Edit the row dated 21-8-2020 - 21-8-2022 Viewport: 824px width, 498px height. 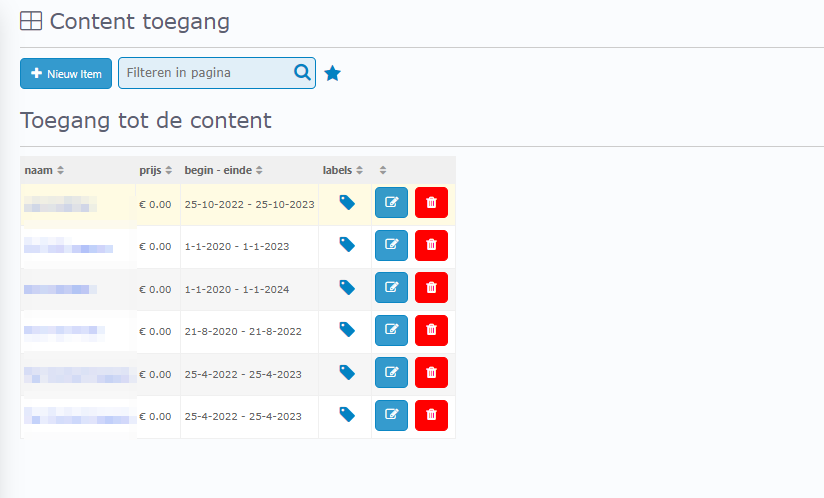(391, 330)
